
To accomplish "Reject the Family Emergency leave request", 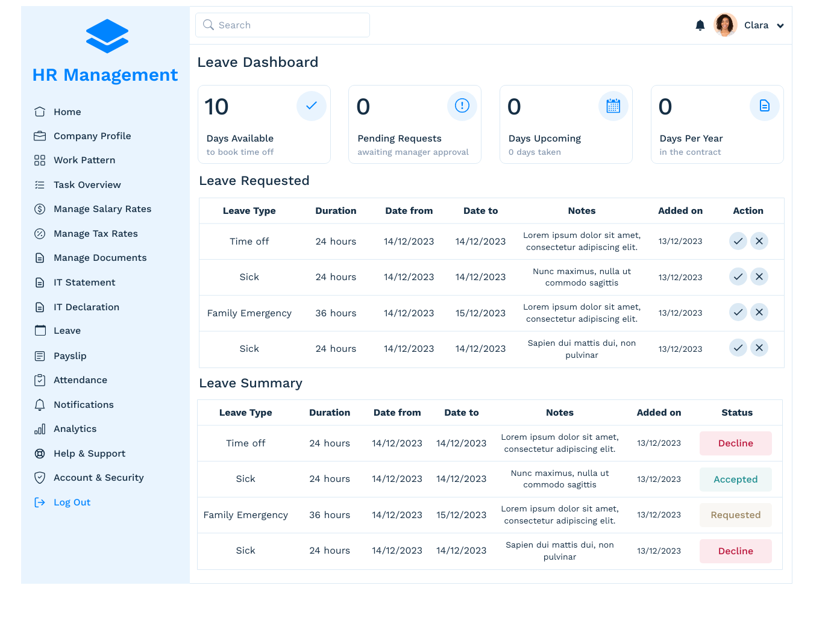I will (x=759, y=312).
